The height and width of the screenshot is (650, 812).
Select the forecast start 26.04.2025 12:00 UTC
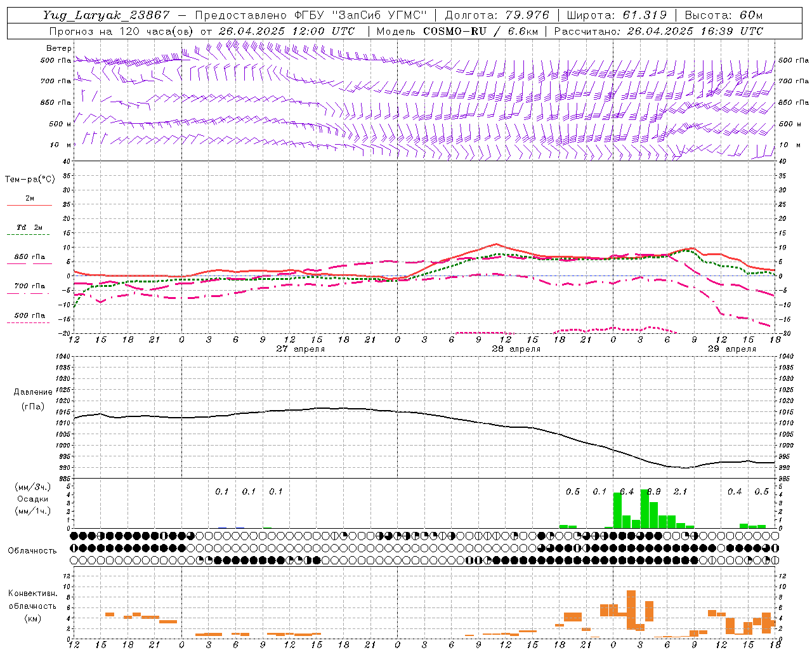pyautogui.click(x=286, y=31)
